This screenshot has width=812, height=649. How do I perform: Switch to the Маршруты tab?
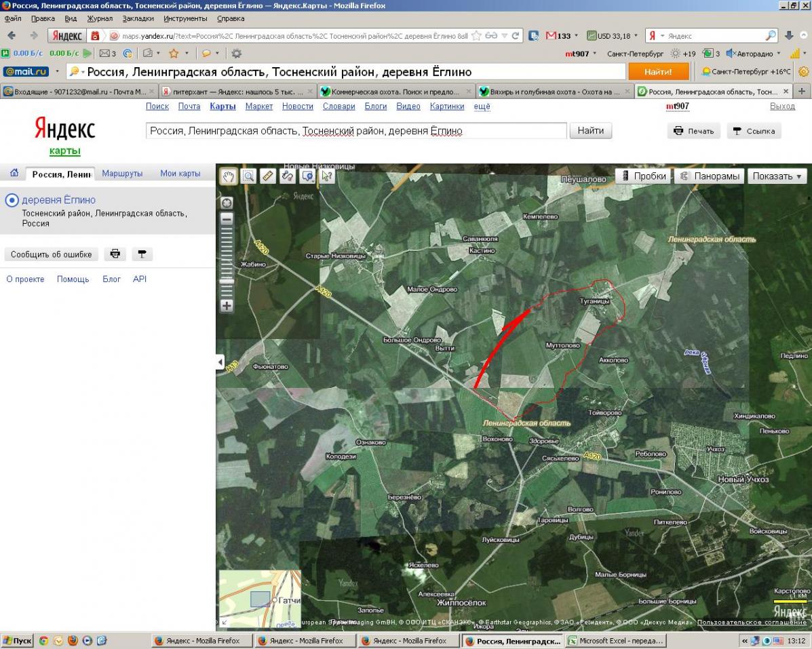click(x=122, y=174)
